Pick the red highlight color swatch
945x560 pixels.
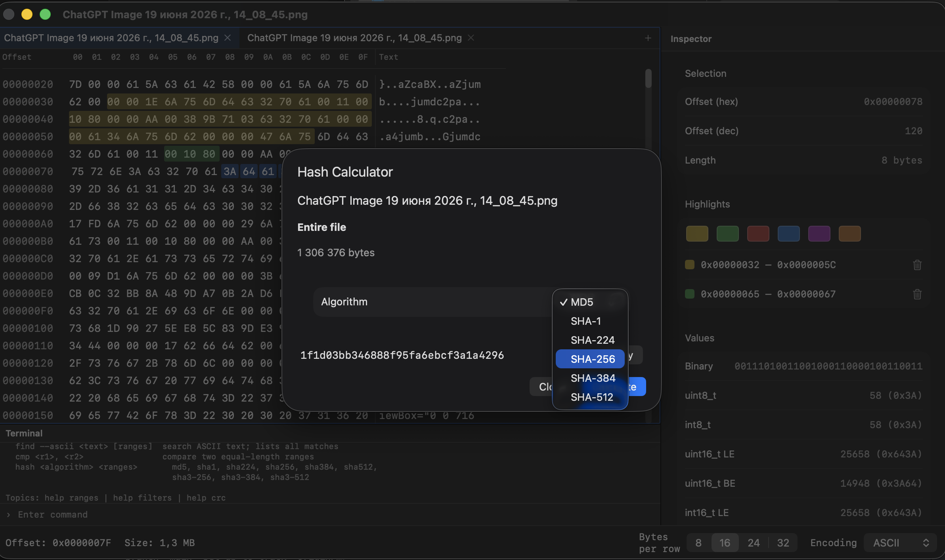tap(758, 234)
